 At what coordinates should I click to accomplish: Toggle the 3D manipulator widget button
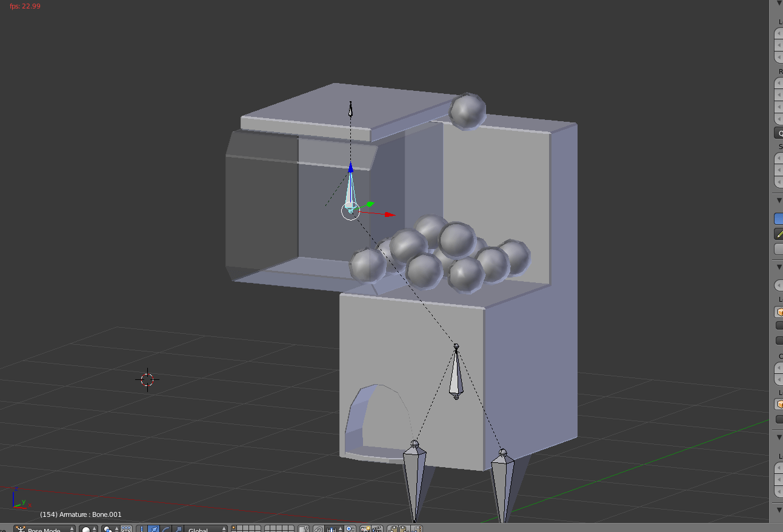[x=141, y=528]
